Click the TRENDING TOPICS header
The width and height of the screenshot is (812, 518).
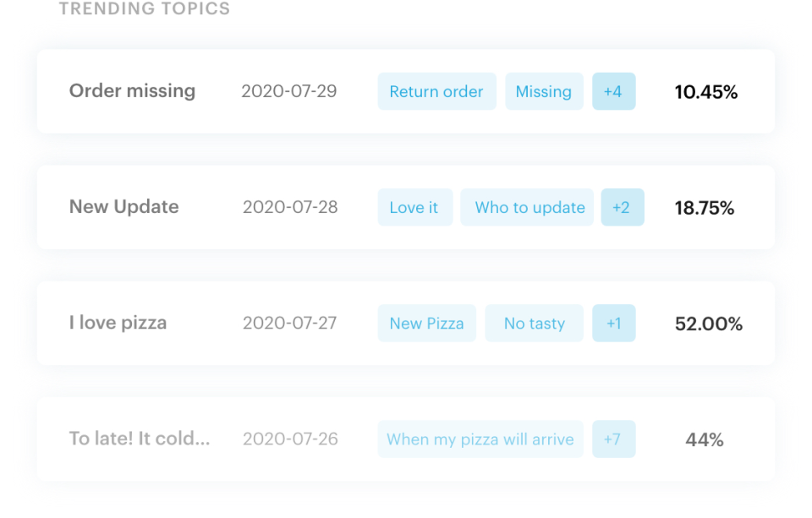click(144, 9)
